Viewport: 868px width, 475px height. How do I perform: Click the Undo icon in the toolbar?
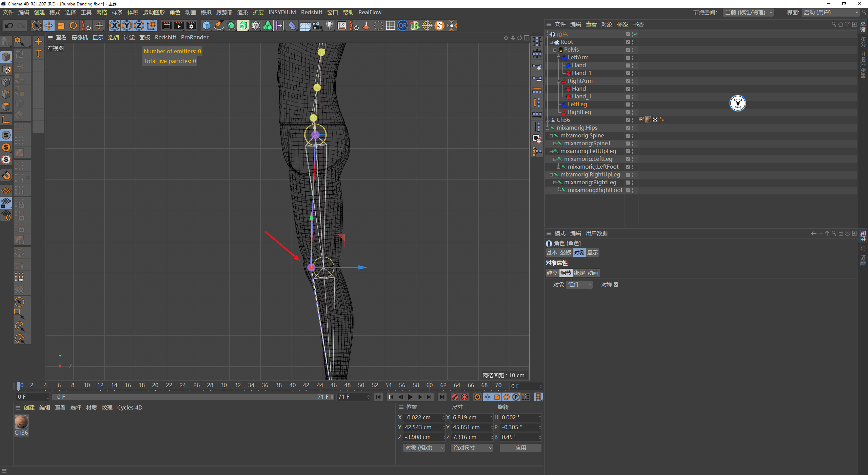point(9,25)
